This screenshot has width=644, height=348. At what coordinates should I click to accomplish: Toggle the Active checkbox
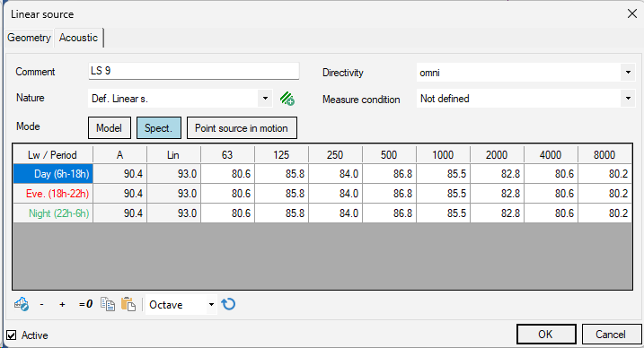(x=12, y=335)
